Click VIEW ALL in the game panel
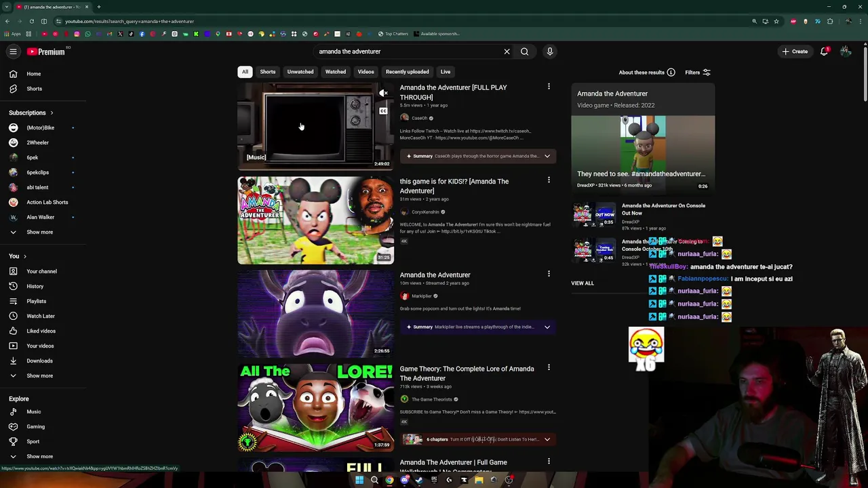The height and width of the screenshot is (488, 868). (x=583, y=283)
